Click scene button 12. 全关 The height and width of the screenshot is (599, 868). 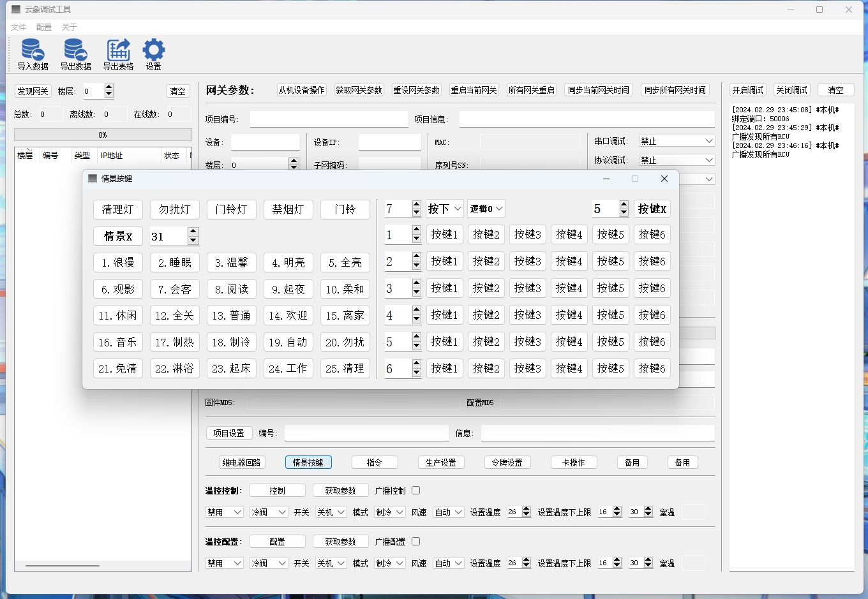point(175,315)
